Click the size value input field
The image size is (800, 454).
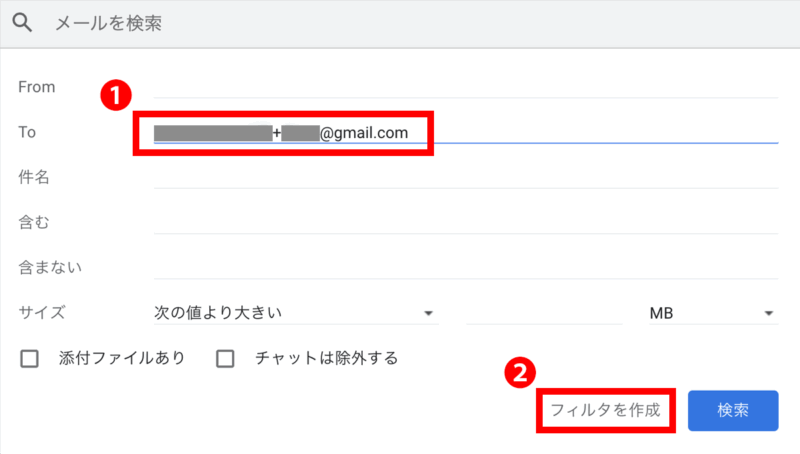tap(543, 313)
